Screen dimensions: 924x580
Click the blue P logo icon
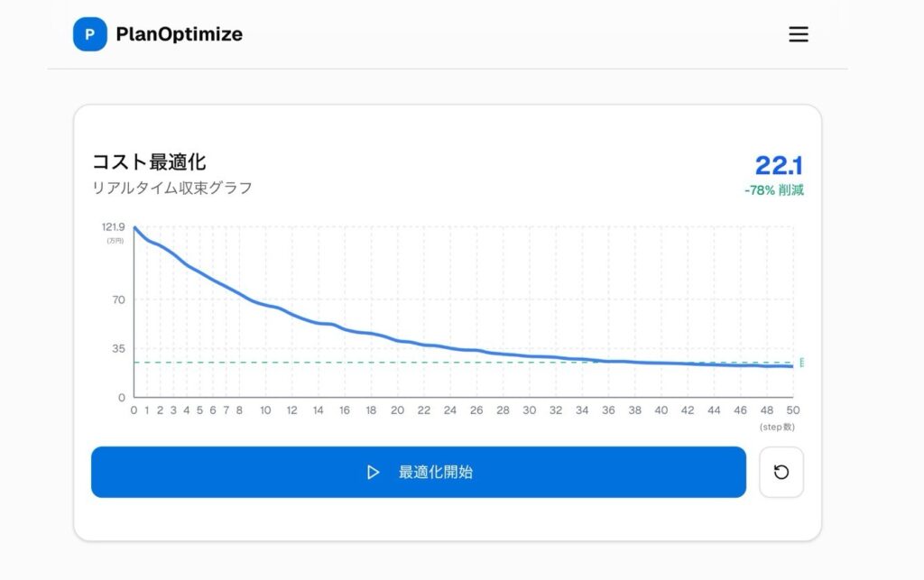[x=89, y=34]
